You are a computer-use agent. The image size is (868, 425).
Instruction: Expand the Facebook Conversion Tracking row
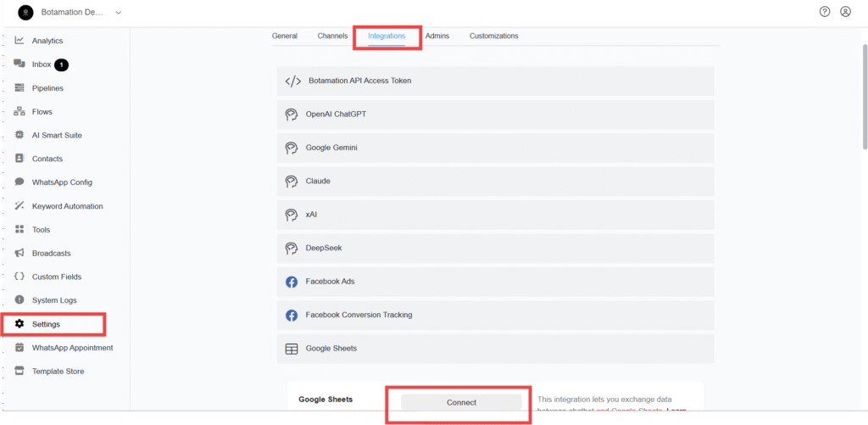pos(495,315)
